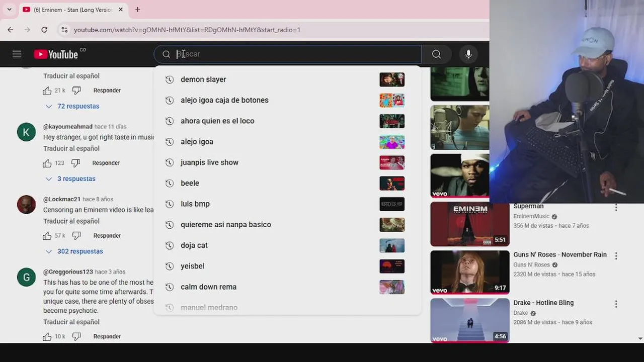Click history icon next to 'alejo igoa'
The image size is (644, 362).
(x=170, y=142)
